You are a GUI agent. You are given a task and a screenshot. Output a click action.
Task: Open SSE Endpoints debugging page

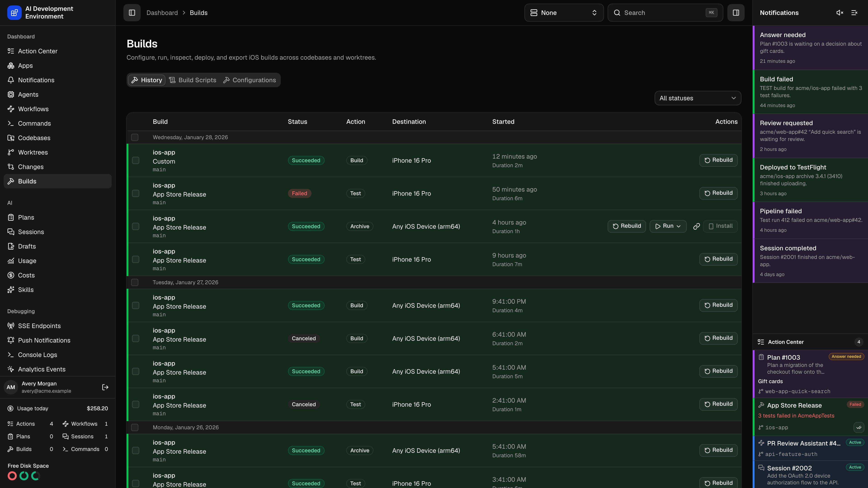point(58,326)
